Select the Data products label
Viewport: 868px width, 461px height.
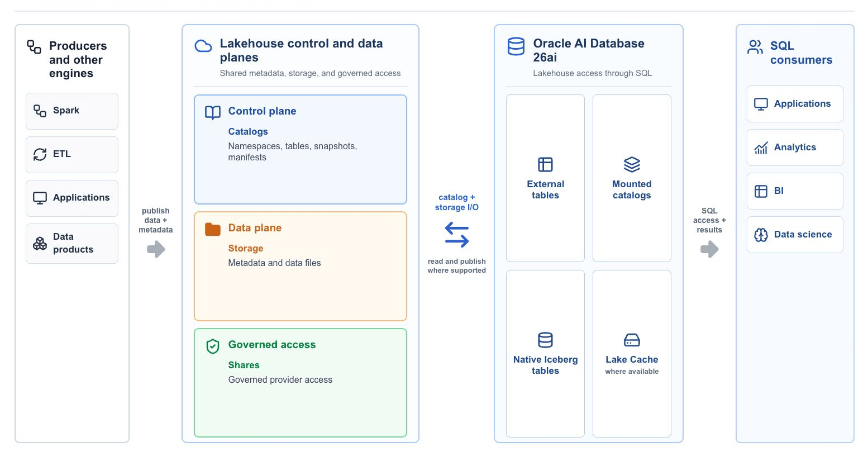click(x=73, y=243)
